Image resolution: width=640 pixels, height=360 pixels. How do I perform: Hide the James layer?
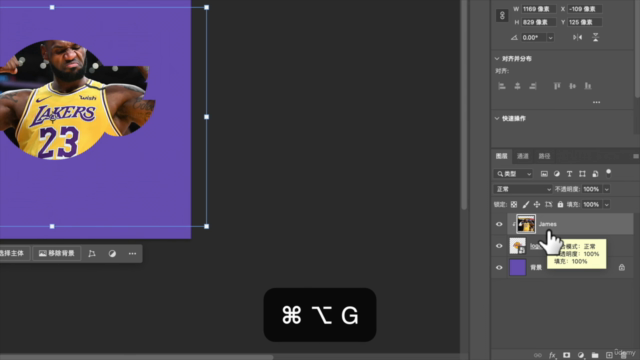[499, 224]
